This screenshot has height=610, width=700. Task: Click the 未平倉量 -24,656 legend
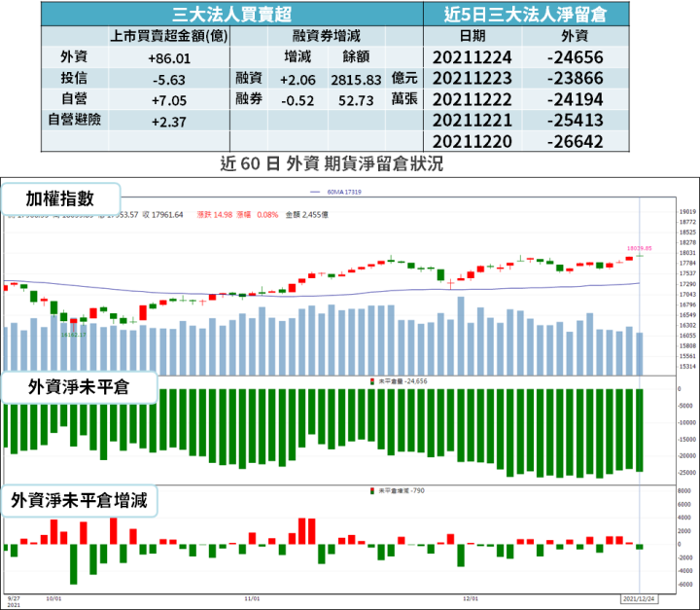click(399, 381)
